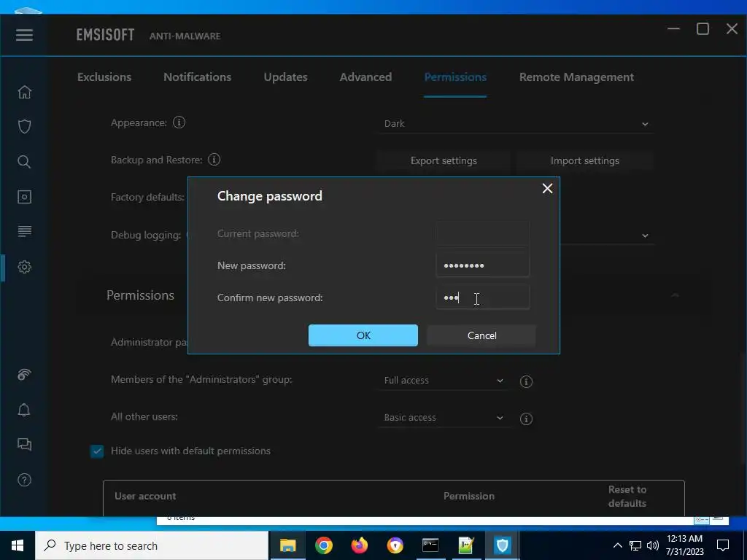The height and width of the screenshot is (560, 747).
Task: Open the Scan magnifier sidebar icon
Action: (x=24, y=161)
